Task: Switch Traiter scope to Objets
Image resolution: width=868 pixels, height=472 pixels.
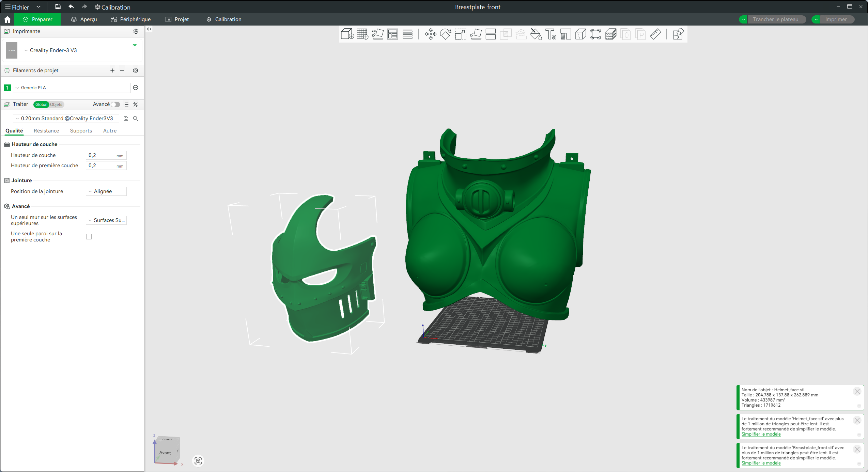Action: tap(56, 105)
